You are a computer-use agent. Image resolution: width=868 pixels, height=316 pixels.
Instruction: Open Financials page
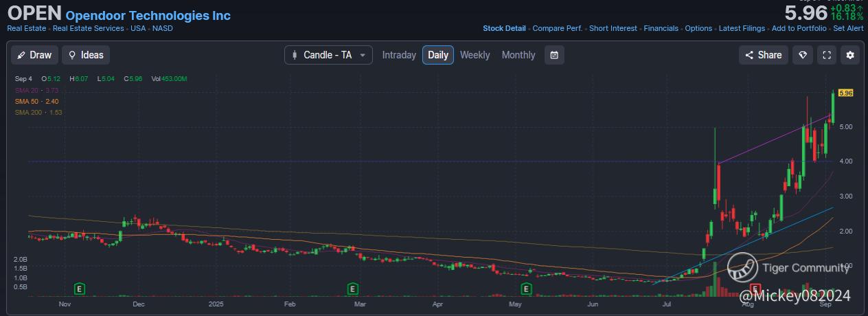click(x=661, y=28)
